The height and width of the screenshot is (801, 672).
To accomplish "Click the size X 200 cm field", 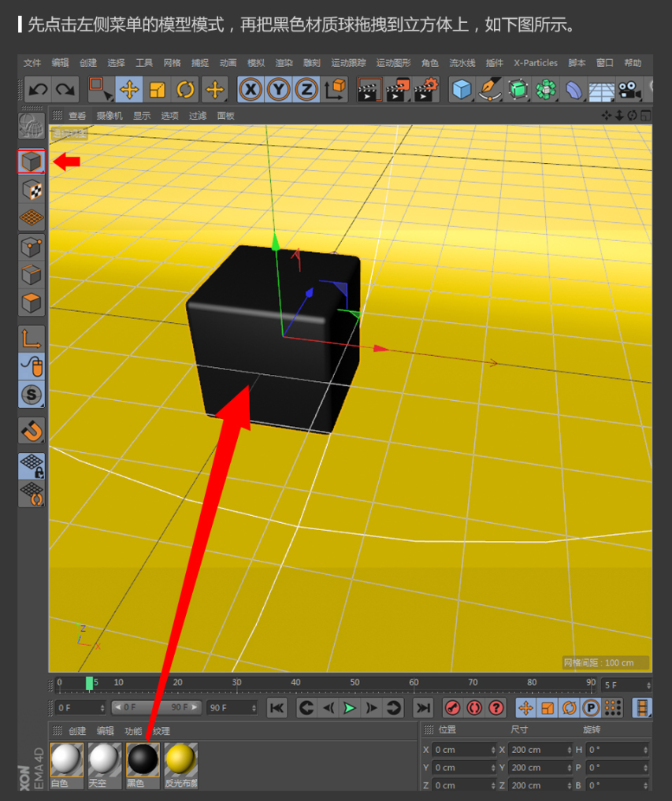I will tap(539, 750).
